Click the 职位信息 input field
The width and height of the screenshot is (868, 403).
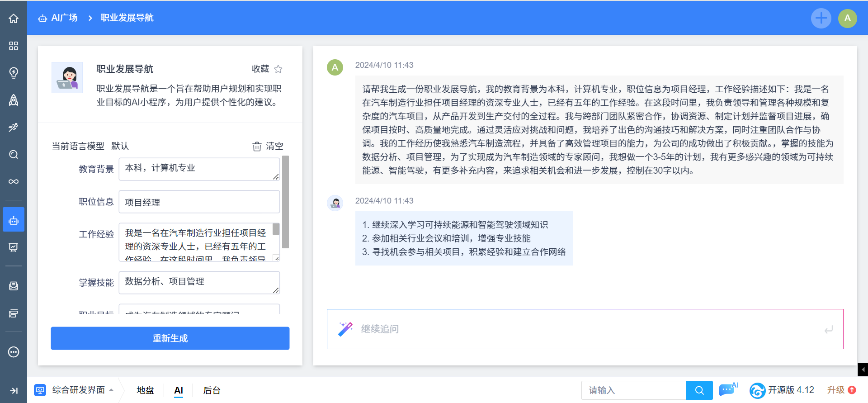199,202
